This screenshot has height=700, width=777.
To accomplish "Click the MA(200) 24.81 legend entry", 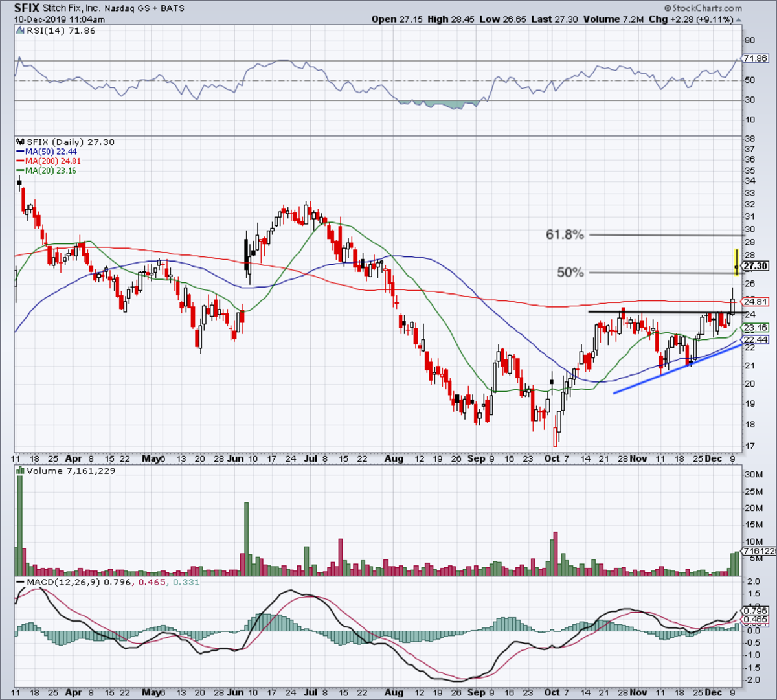I will pyautogui.click(x=50, y=161).
